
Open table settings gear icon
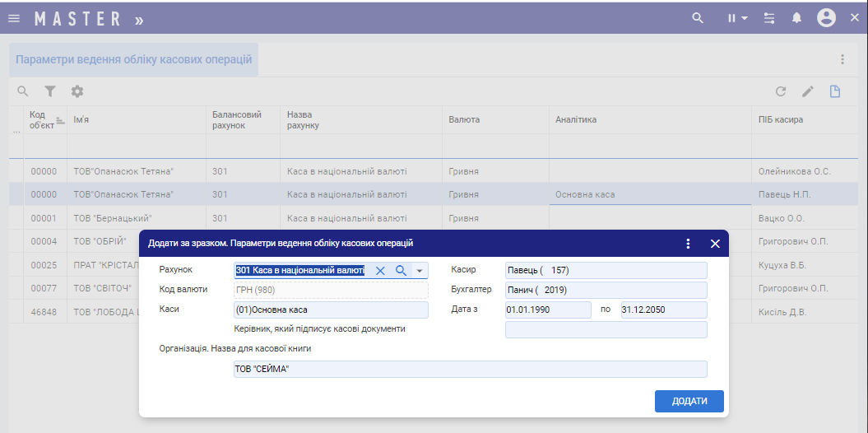click(x=77, y=91)
